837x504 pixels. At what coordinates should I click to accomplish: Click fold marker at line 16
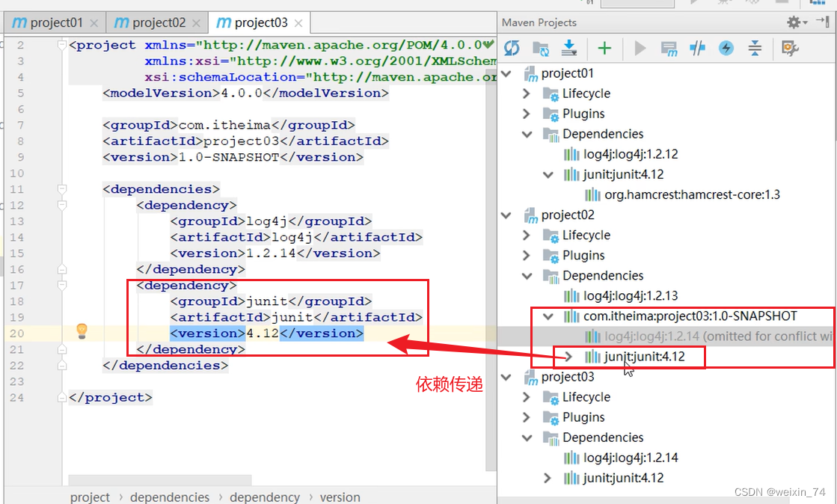(62, 269)
